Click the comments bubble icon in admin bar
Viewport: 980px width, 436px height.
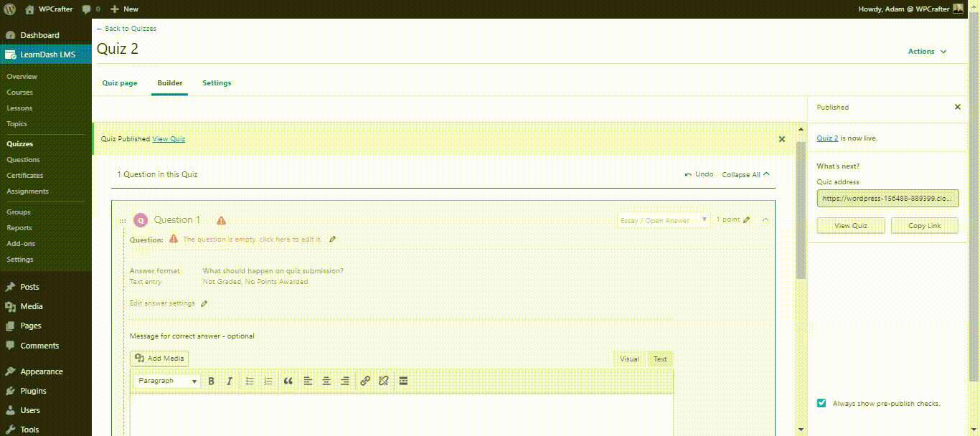click(86, 9)
